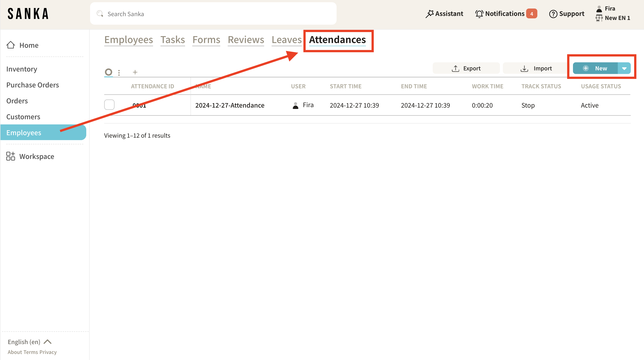Select the circle view toggle
Viewport: 644px width, 360px height.
click(108, 72)
